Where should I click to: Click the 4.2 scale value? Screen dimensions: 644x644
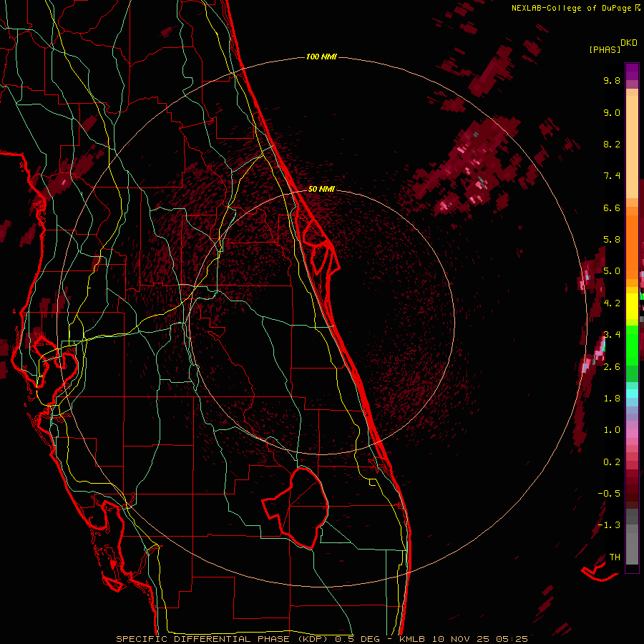612,303
